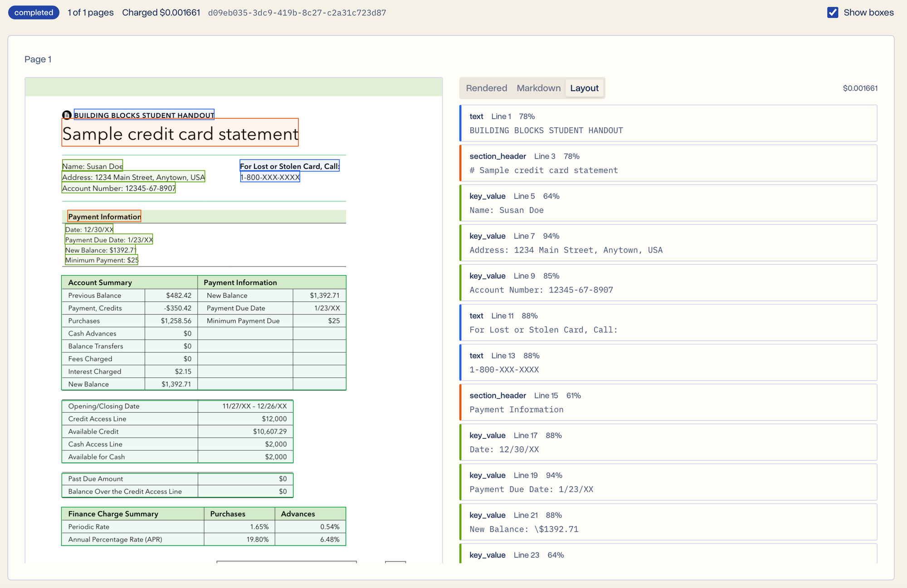Click the completed status badge
Screen dimensions: 907x588
pyautogui.click(x=34, y=13)
